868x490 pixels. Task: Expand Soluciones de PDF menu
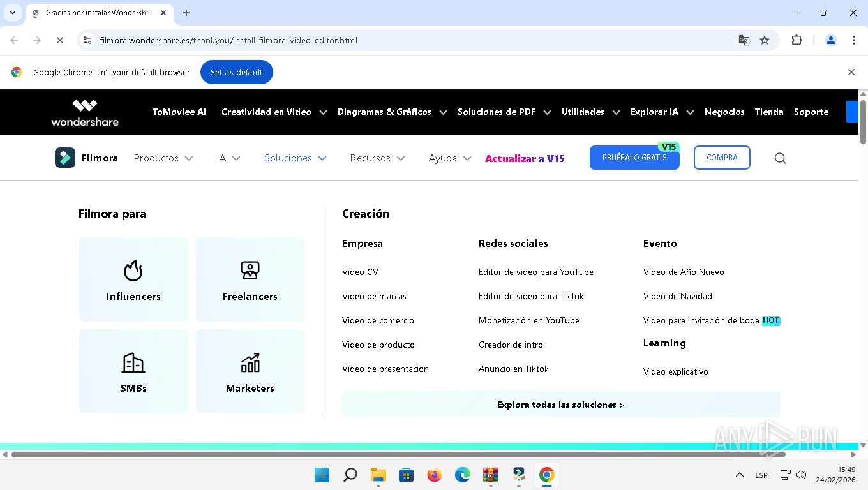(504, 112)
